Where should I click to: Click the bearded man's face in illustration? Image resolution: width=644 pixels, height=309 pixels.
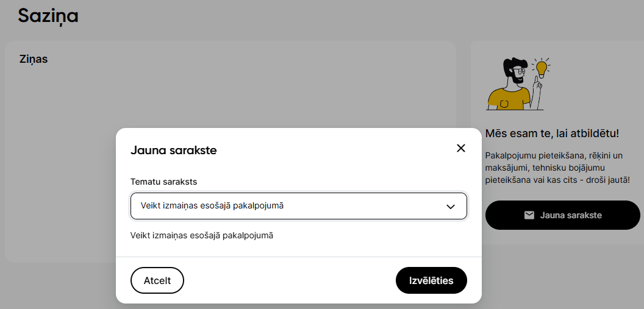[x=517, y=73]
